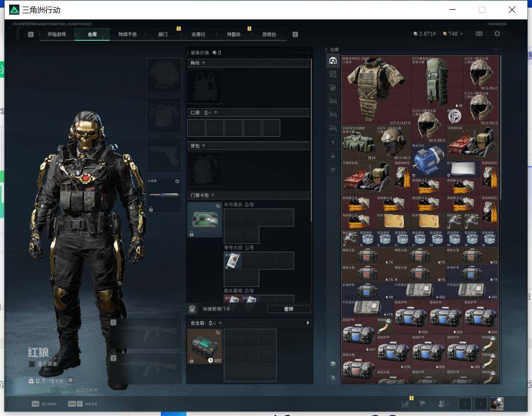Select the main warehouse icon in sidebar
Image resolution: width=532 pixels, height=416 pixels.
[333, 61]
